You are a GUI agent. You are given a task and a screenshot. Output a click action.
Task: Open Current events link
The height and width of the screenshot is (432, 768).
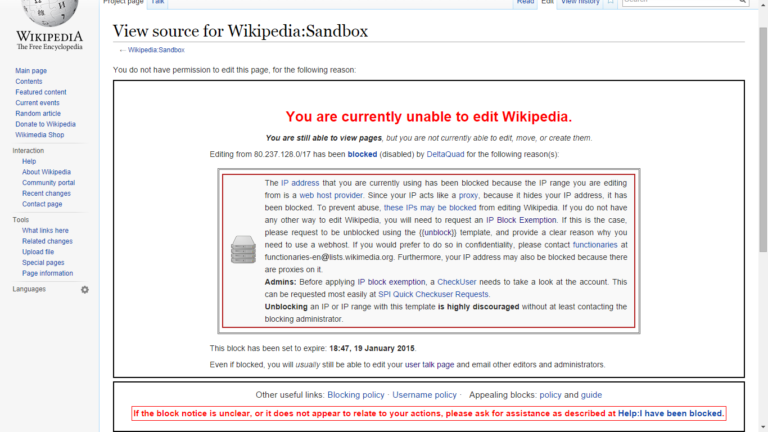(37, 103)
